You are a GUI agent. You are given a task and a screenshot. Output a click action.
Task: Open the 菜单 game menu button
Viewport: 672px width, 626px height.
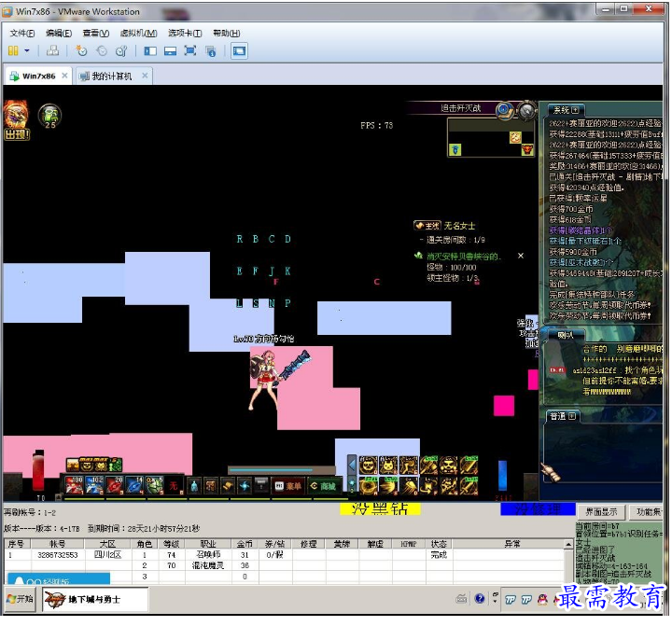point(288,486)
